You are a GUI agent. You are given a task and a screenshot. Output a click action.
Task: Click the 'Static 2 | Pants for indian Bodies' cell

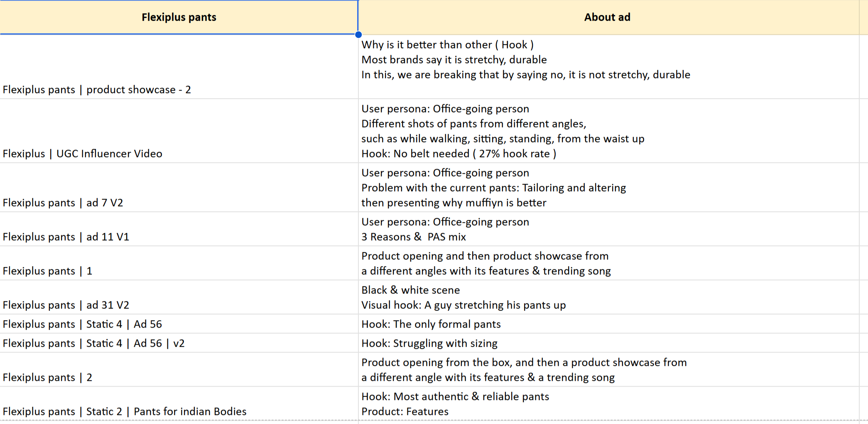125,411
